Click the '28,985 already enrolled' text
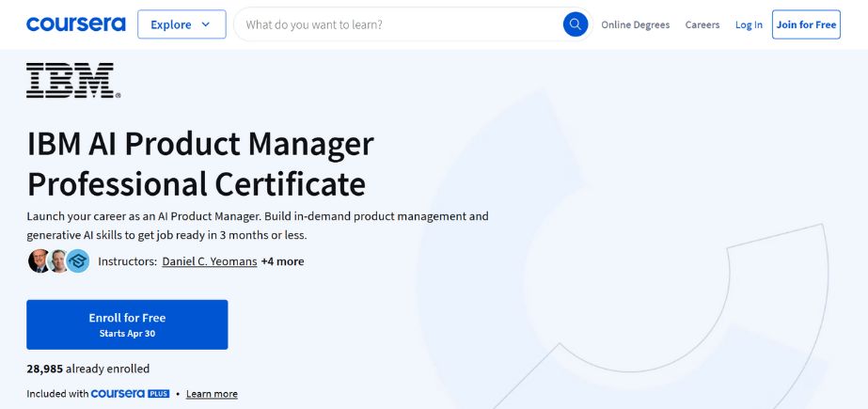The image size is (868, 409). (x=88, y=369)
